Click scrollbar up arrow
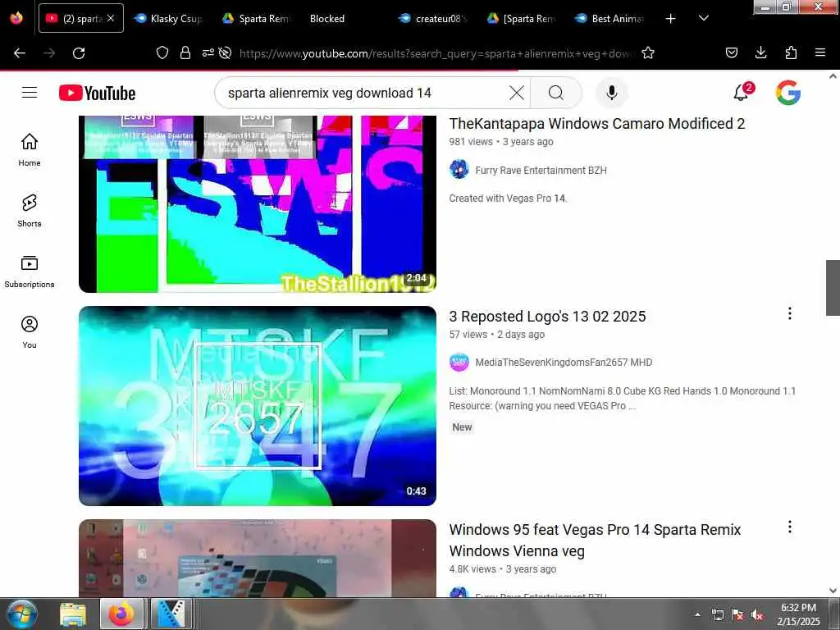Image resolution: width=840 pixels, height=630 pixels. tap(833, 76)
